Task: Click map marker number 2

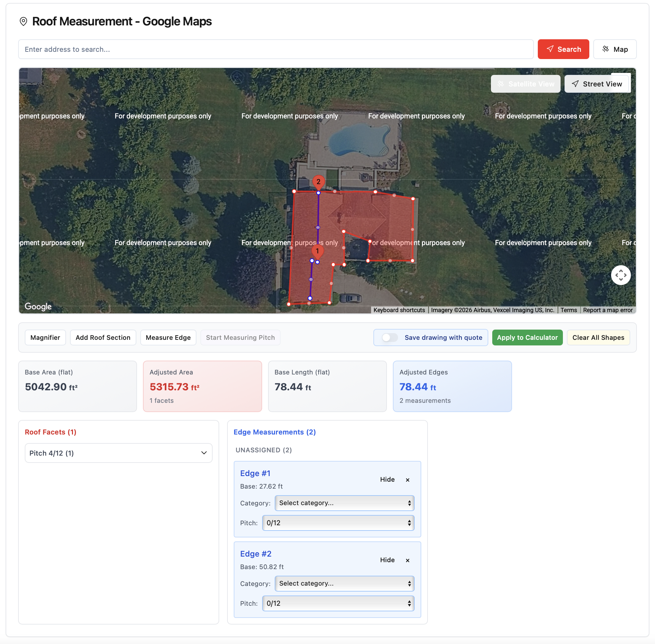Action: [x=318, y=182]
